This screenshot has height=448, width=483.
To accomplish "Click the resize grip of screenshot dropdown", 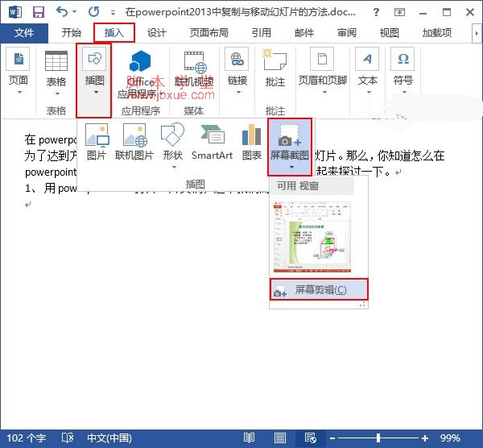I will point(362,305).
